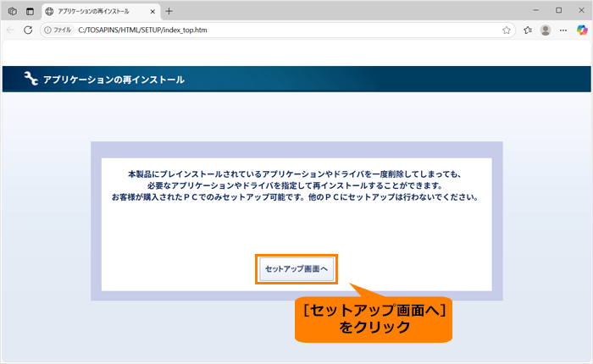Refresh the page with the reload icon
Screen dimensions: 593x364
click(x=28, y=30)
